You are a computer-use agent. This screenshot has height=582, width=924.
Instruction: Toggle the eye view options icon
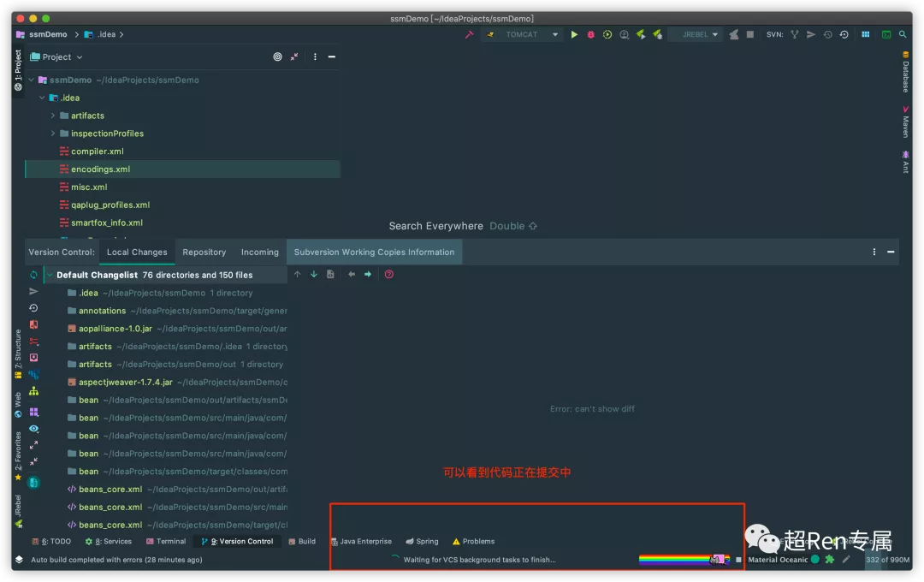coord(33,428)
